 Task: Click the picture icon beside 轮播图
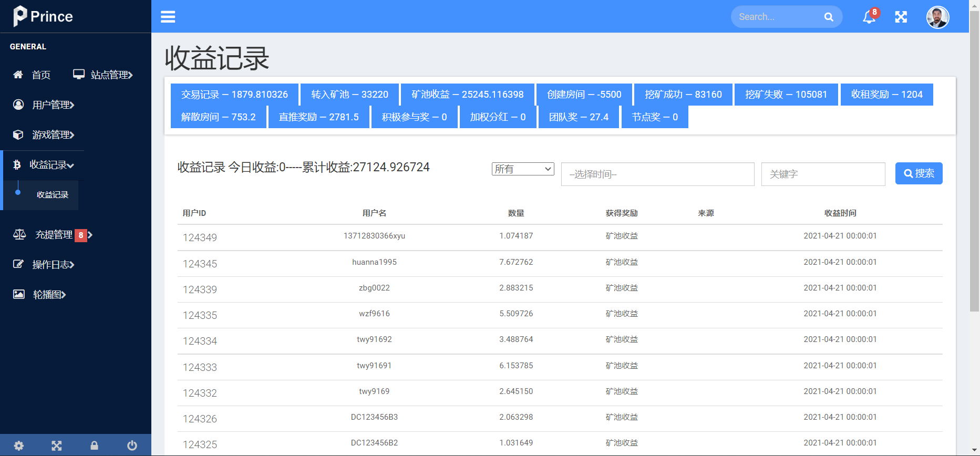tap(19, 294)
